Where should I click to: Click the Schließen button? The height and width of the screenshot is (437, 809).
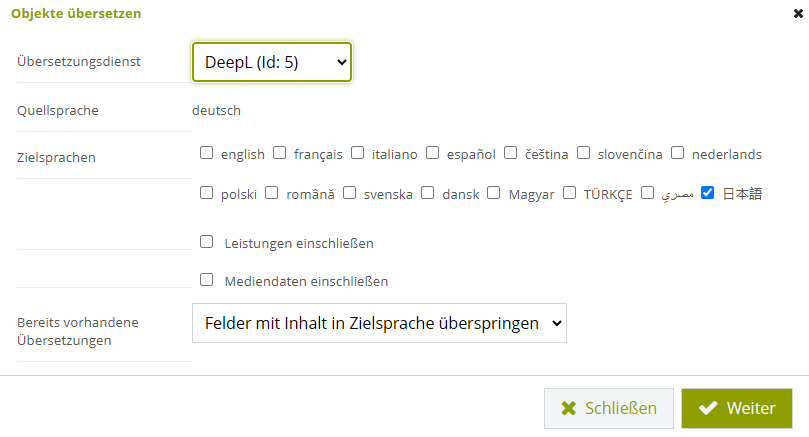click(x=609, y=408)
